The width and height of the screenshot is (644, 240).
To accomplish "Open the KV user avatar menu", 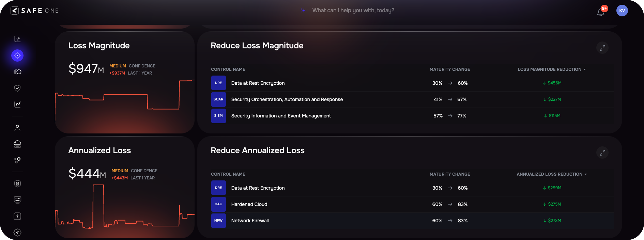I will click(622, 11).
